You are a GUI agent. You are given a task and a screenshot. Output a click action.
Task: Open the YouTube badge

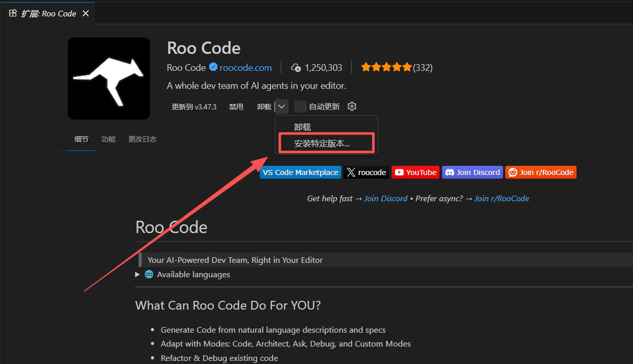pos(415,173)
